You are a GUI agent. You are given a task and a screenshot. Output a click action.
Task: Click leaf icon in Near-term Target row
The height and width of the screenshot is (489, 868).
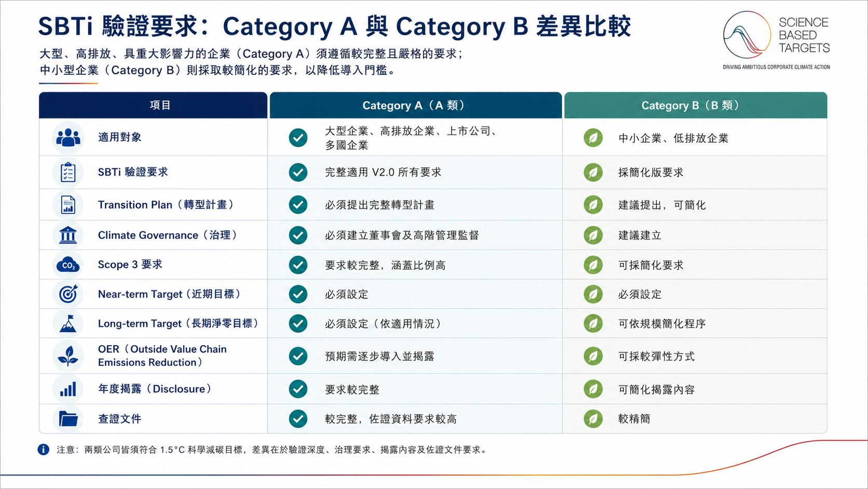[x=593, y=294]
